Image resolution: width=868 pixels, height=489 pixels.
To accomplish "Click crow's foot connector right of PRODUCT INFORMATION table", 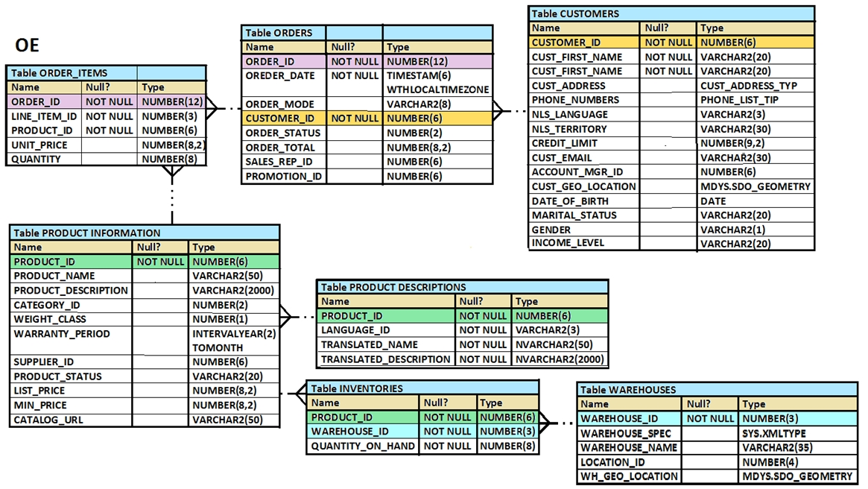I will (x=288, y=317).
